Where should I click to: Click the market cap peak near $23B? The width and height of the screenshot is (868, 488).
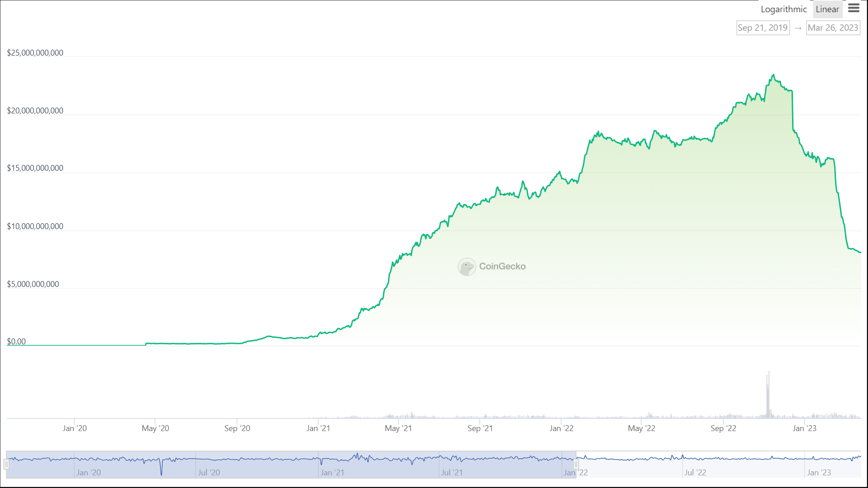pyautogui.click(x=774, y=75)
